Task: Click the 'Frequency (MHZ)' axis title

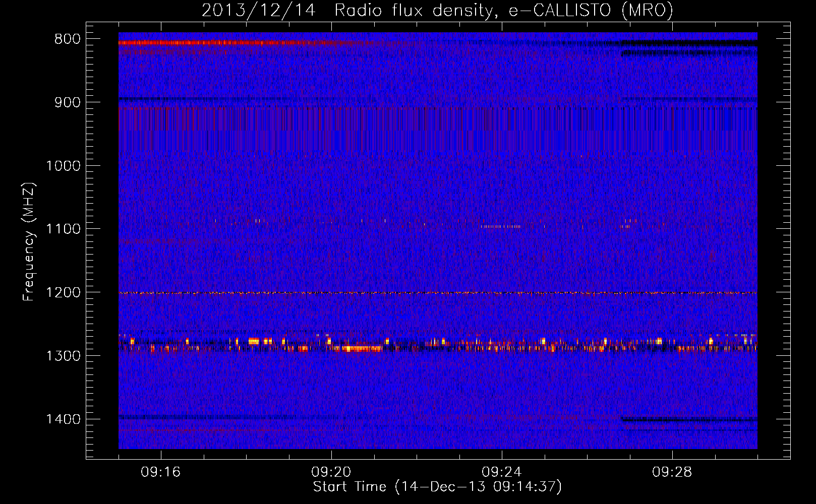Action: (x=29, y=242)
